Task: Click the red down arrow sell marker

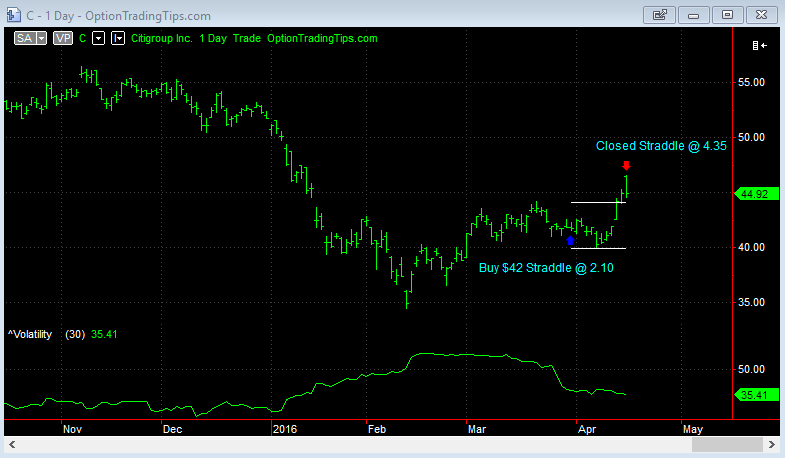Action: click(626, 165)
